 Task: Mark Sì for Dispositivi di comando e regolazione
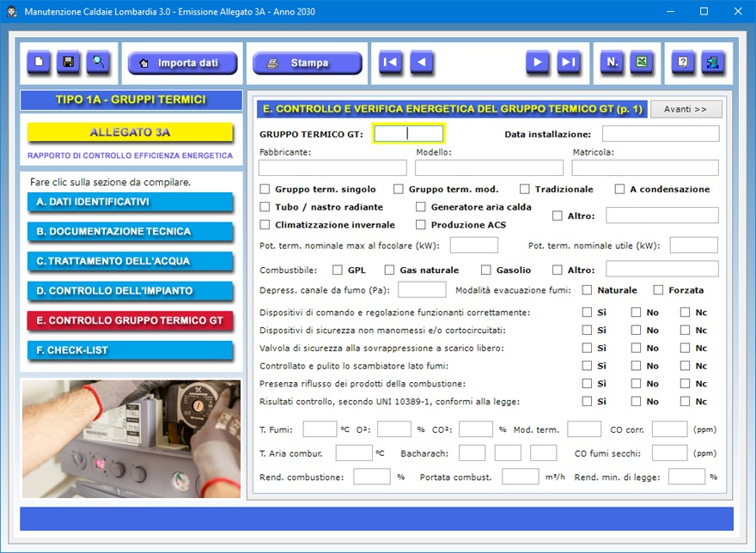coord(587,313)
